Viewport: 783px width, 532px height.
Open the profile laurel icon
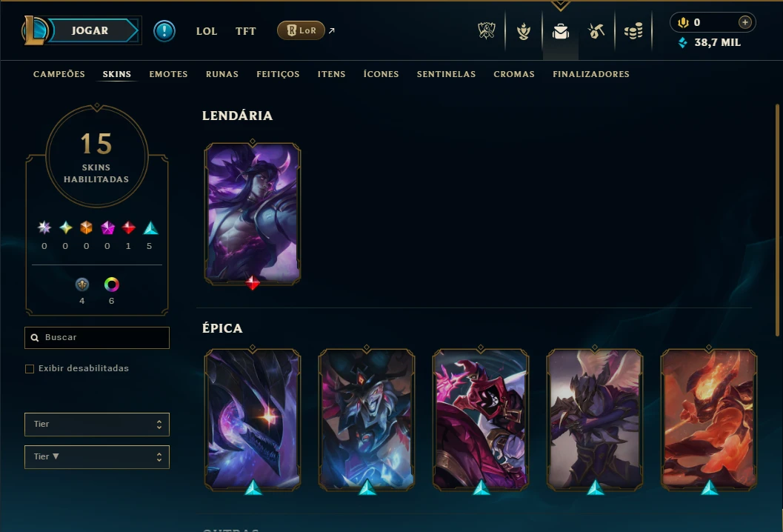tap(523, 31)
